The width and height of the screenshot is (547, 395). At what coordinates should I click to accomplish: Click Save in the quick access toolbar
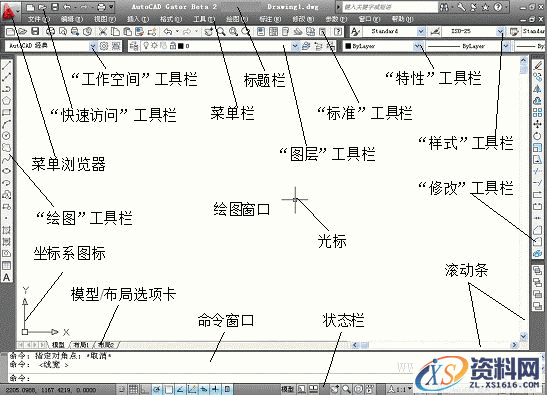[55, 7]
